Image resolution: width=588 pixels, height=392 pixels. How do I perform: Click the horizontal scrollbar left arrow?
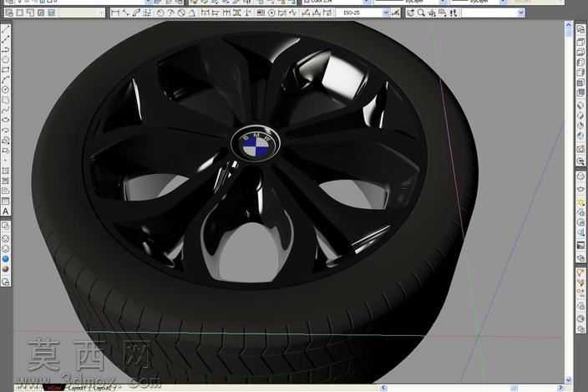tap(383, 388)
